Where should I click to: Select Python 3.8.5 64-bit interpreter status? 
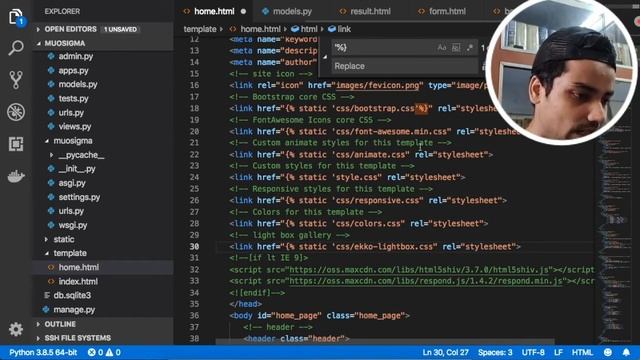pyautogui.click(x=43, y=352)
